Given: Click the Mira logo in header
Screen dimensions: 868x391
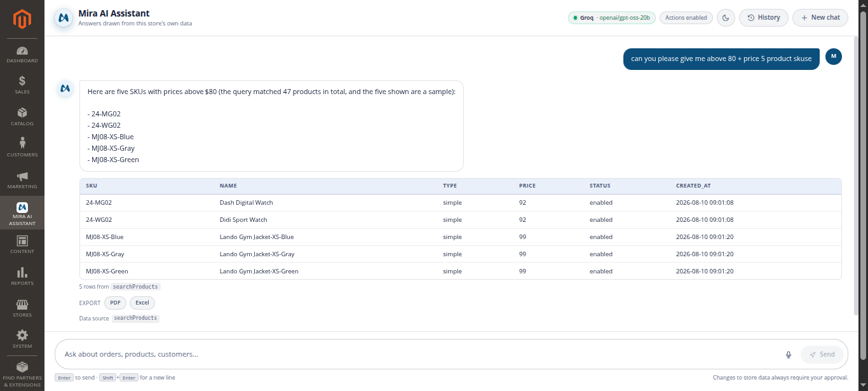Looking at the screenshot, I should [63, 18].
